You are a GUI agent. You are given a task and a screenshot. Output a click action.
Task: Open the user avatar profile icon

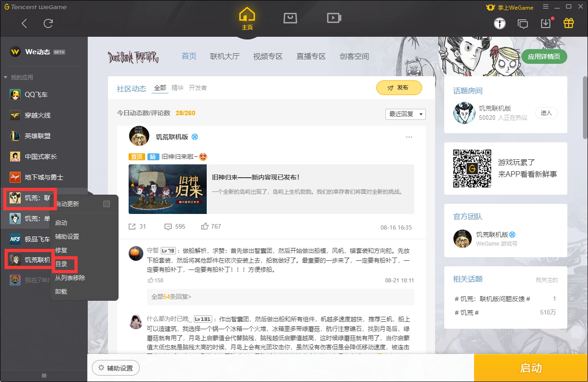coord(500,23)
